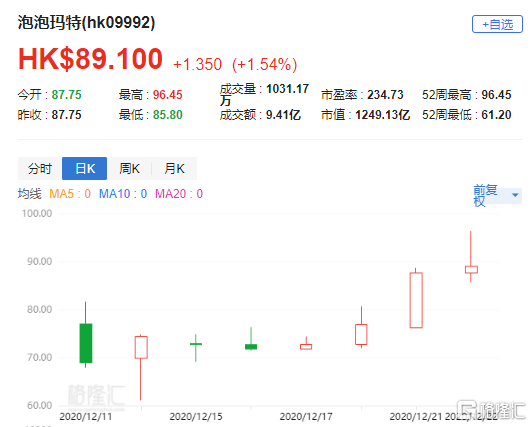The width and height of the screenshot is (532, 427).
Task: Click the 52周最低 value 61.20
Action: [496, 115]
